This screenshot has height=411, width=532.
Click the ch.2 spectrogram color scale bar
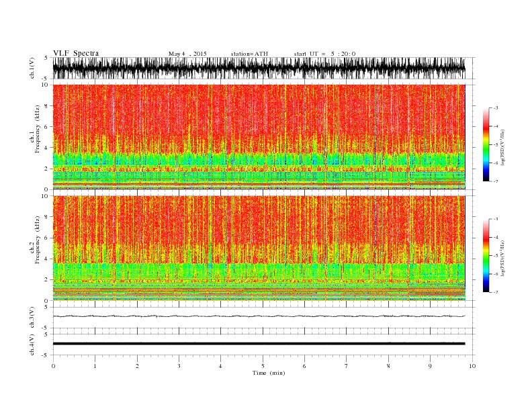coord(486,255)
